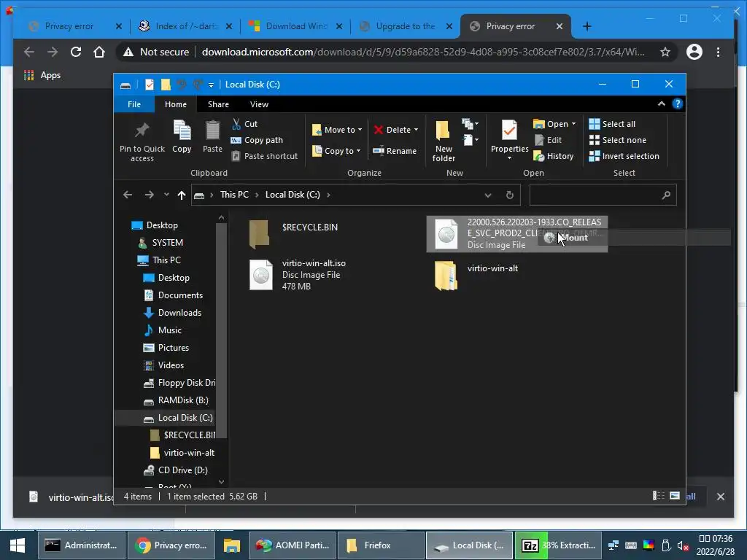Click the muted volume tray icon
747x560 pixels.
pos(683,545)
